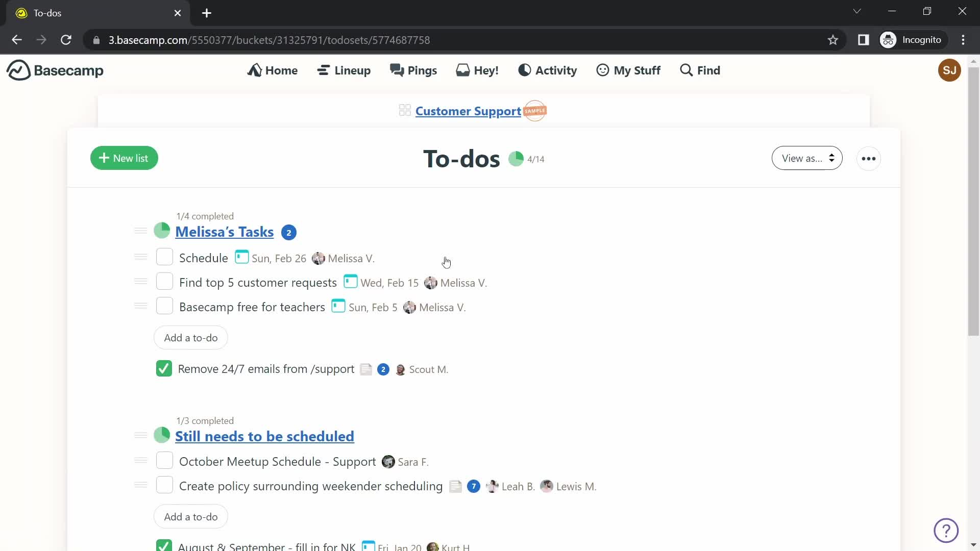Select the New list button
This screenshot has width=980, height=551.
click(125, 158)
